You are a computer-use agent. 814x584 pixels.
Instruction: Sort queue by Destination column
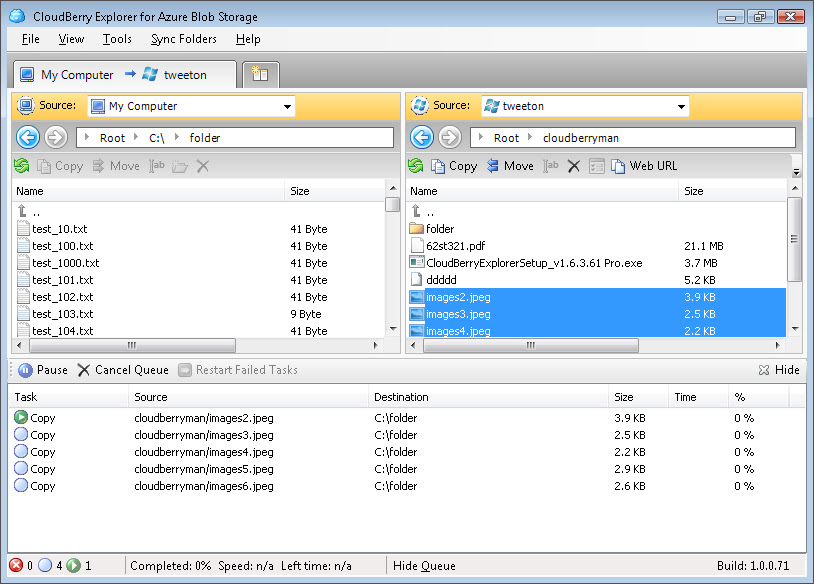pos(488,397)
